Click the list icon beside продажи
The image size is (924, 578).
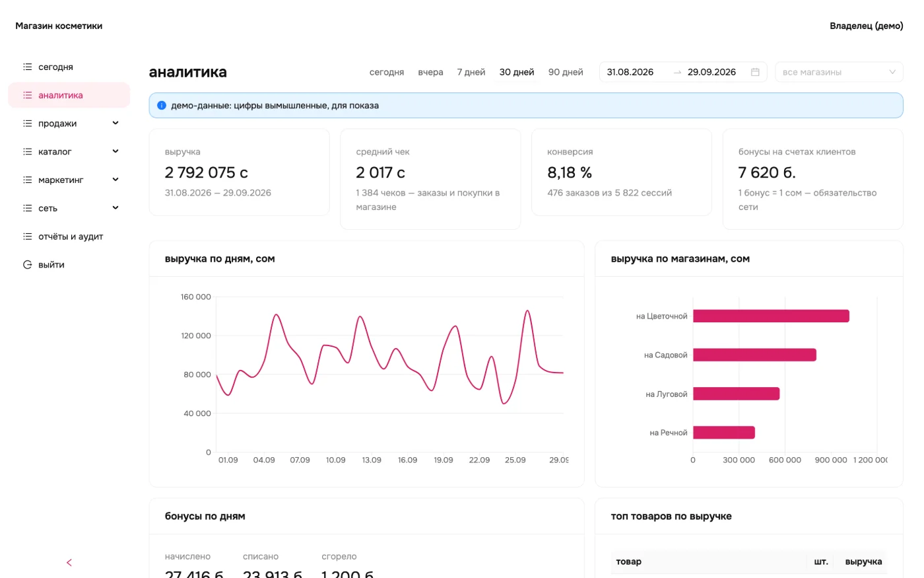point(27,124)
